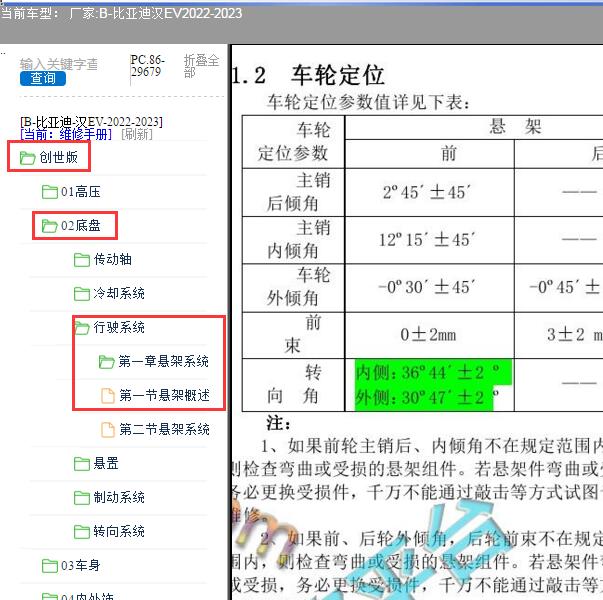The image size is (603, 600).
Task: Click the 第二节悬架系统 document icon
Action: (x=108, y=430)
